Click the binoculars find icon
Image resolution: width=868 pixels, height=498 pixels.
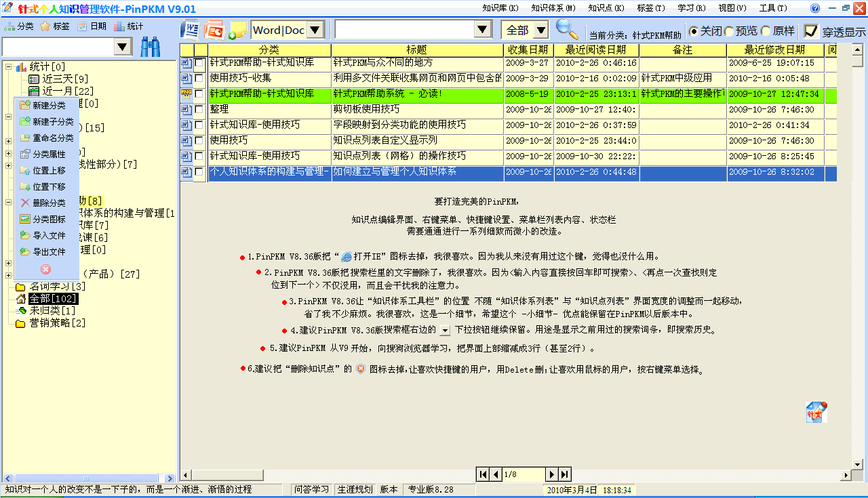tap(151, 47)
